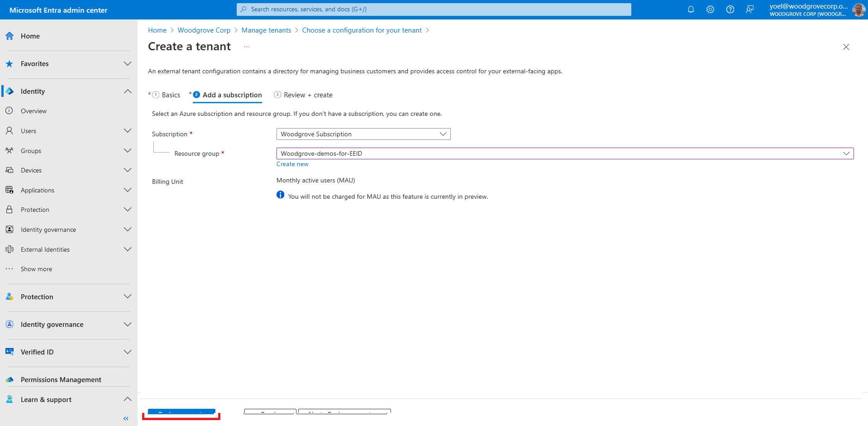Open the Resource group dropdown

(565, 153)
